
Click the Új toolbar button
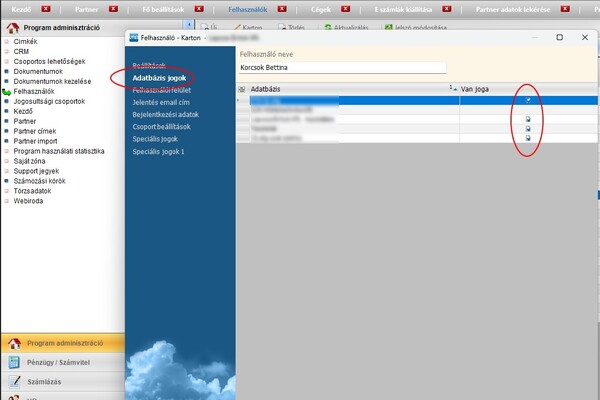pos(209,27)
